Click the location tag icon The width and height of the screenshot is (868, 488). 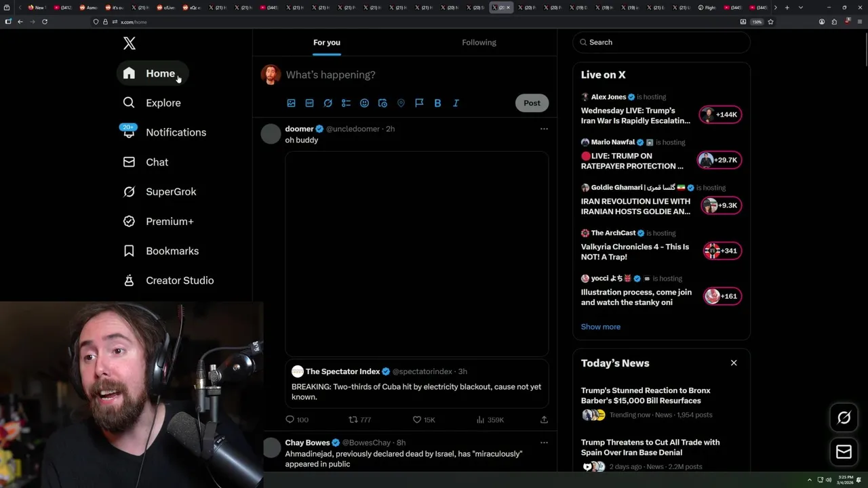tap(401, 103)
